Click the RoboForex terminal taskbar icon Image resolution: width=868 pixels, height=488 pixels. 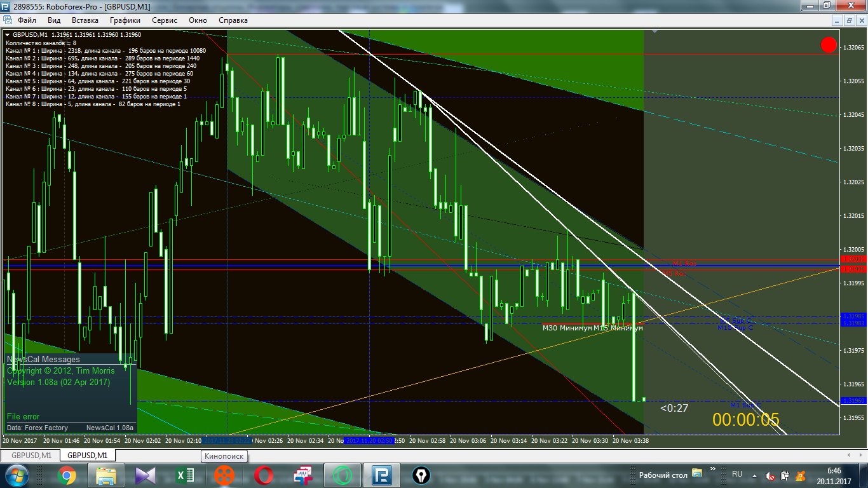[381, 475]
